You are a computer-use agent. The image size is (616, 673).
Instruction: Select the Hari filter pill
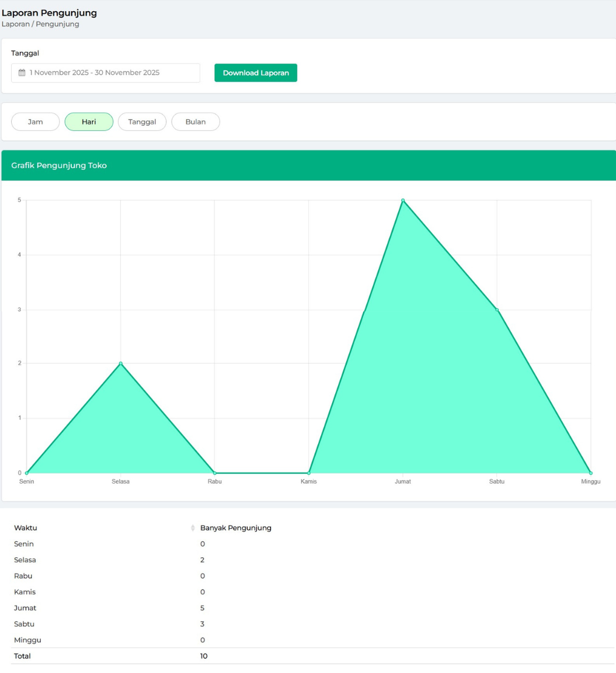(x=89, y=122)
